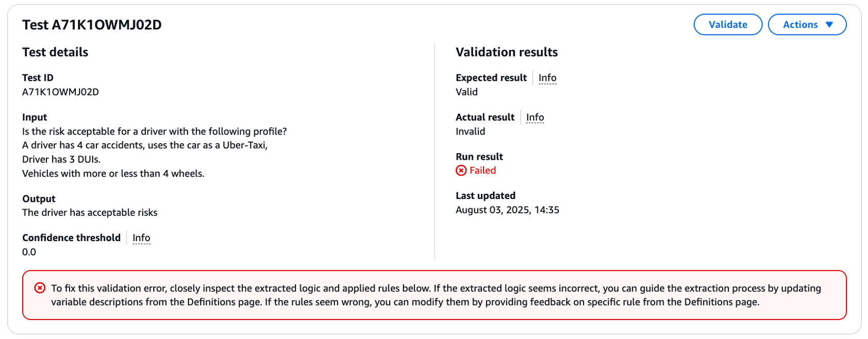
Task: Select the Expected result value Valid
Action: tap(466, 92)
